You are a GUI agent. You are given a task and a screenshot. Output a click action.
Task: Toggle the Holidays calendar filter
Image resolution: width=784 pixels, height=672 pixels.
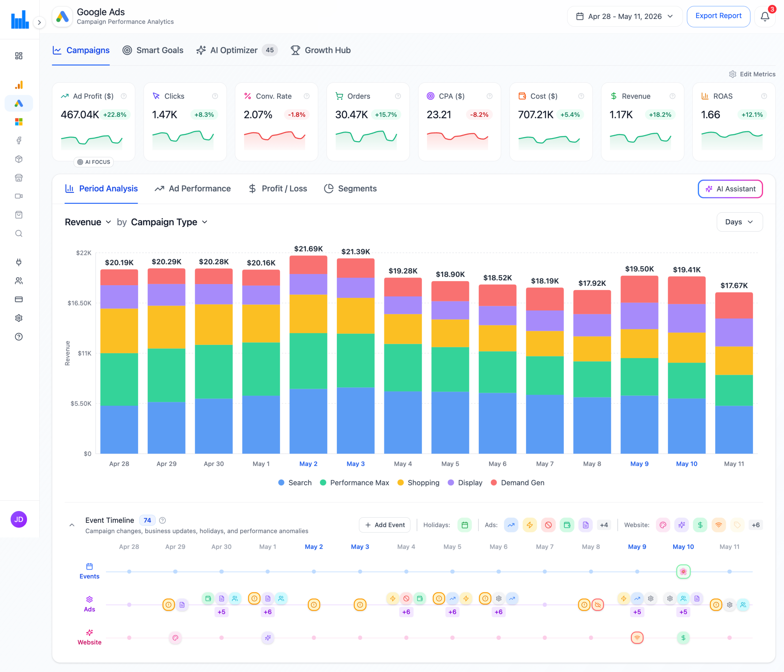pos(465,525)
